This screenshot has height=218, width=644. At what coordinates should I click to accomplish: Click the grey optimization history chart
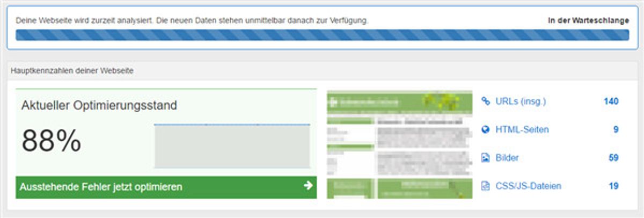point(232,146)
